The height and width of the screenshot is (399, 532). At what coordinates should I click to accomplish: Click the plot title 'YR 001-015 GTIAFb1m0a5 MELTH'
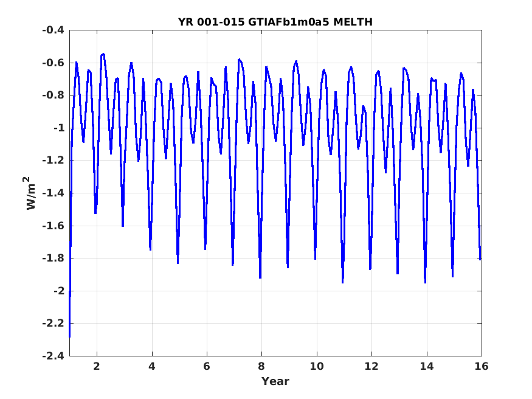pyautogui.click(x=275, y=22)
